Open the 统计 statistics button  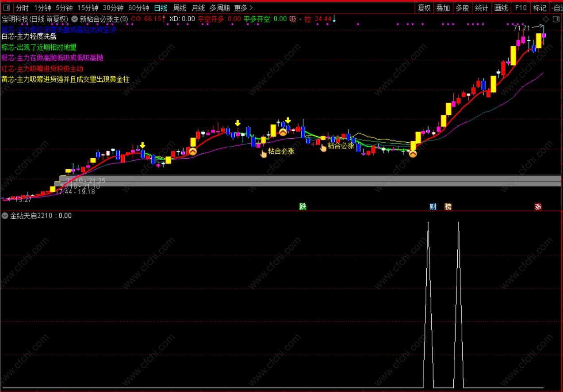[x=482, y=8]
